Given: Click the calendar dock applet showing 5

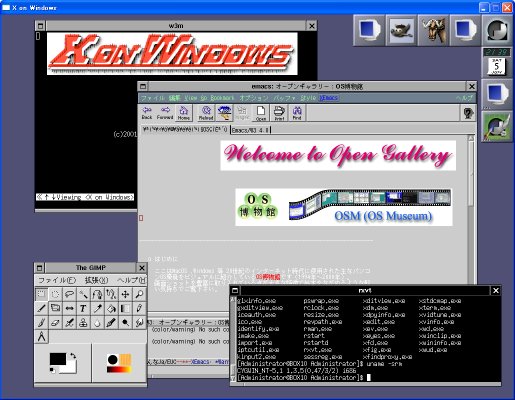Looking at the screenshot, I should click(x=497, y=66).
